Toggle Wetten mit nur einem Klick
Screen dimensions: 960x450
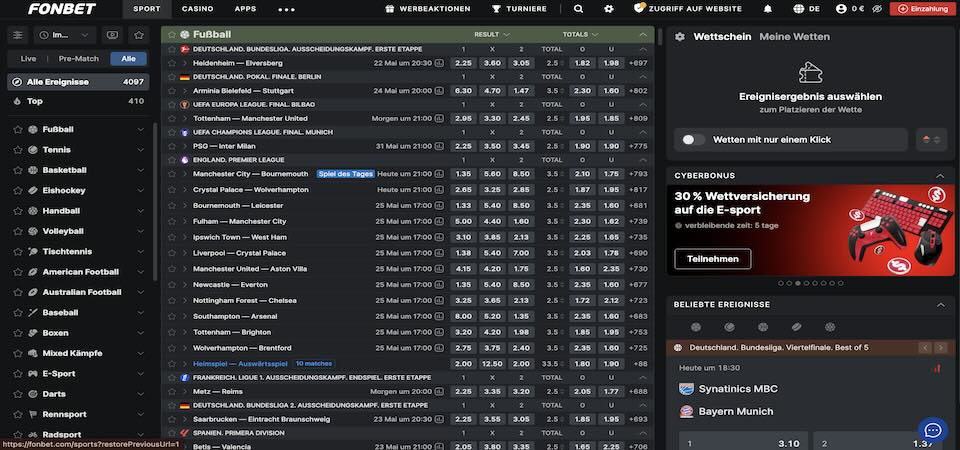[694, 140]
